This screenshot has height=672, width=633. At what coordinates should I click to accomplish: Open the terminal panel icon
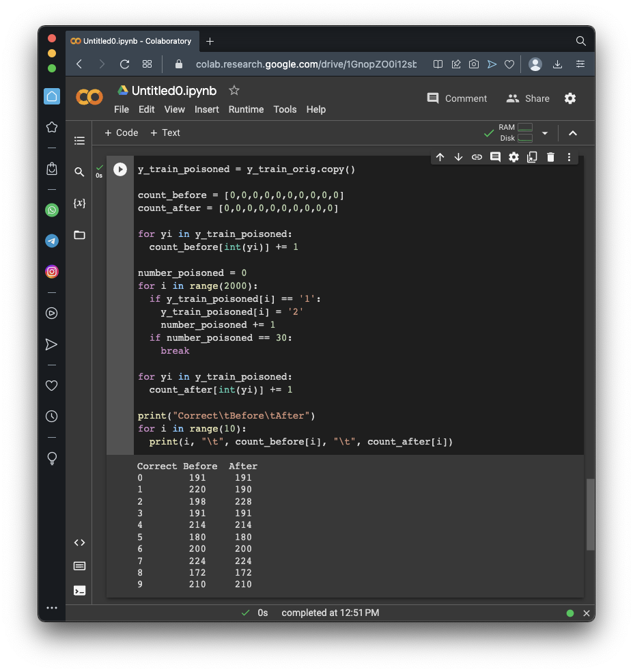point(79,590)
